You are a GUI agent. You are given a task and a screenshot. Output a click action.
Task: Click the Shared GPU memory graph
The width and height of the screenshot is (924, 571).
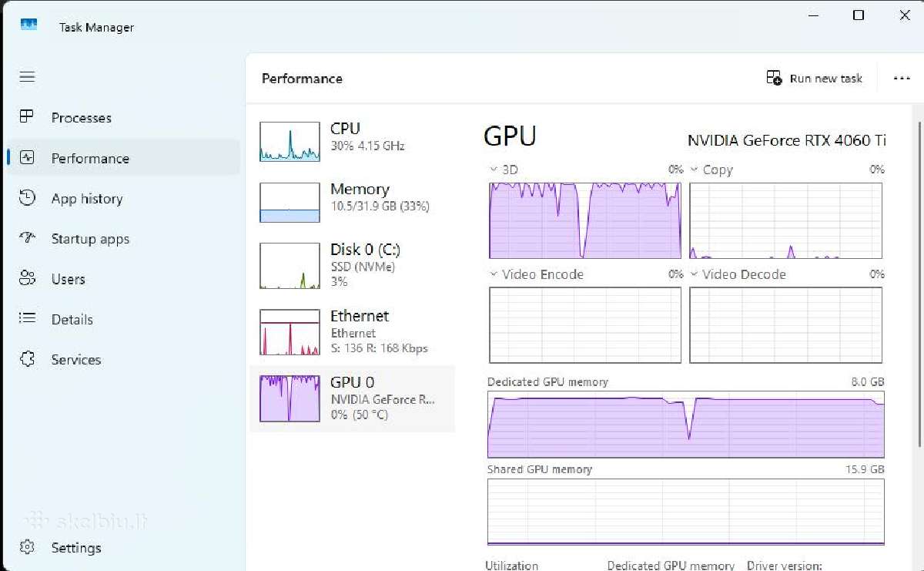[686, 512]
